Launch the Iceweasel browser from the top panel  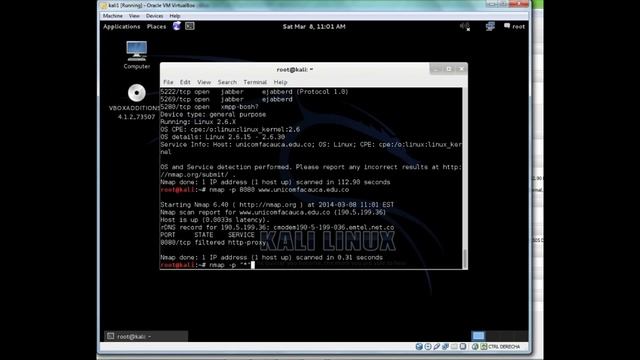[176, 26]
